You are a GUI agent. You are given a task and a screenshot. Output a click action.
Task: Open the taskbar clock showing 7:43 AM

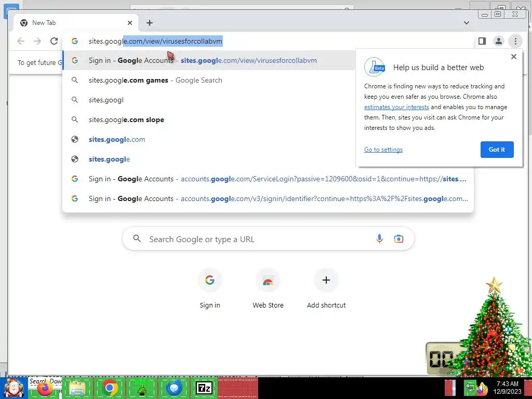tap(507, 388)
